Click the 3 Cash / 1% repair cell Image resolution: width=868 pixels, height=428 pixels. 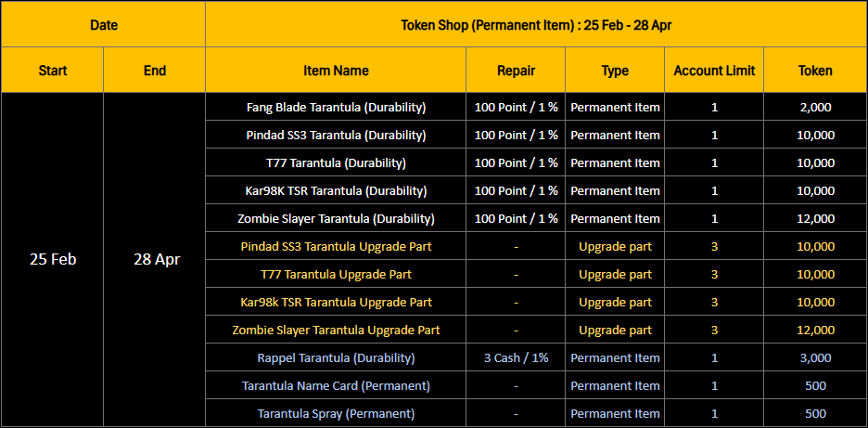[x=516, y=357]
